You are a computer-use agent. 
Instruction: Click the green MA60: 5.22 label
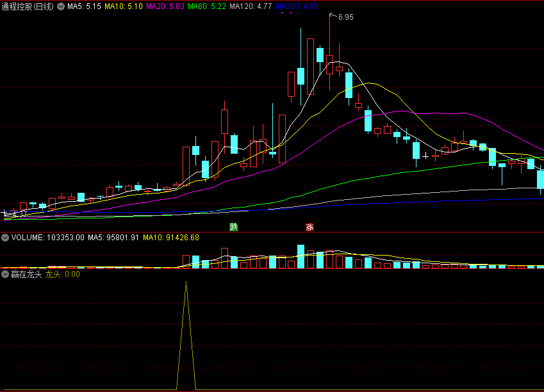tap(207, 6)
